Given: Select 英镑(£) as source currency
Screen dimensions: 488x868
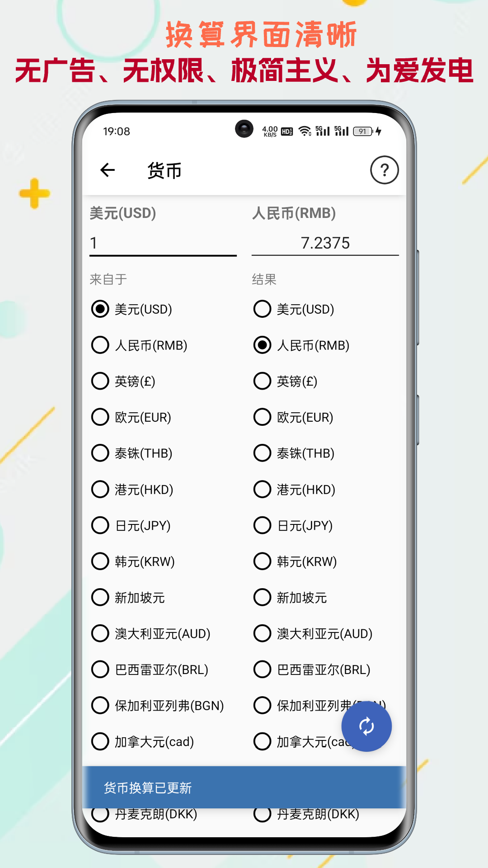Looking at the screenshot, I should pyautogui.click(x=100, y=381).
